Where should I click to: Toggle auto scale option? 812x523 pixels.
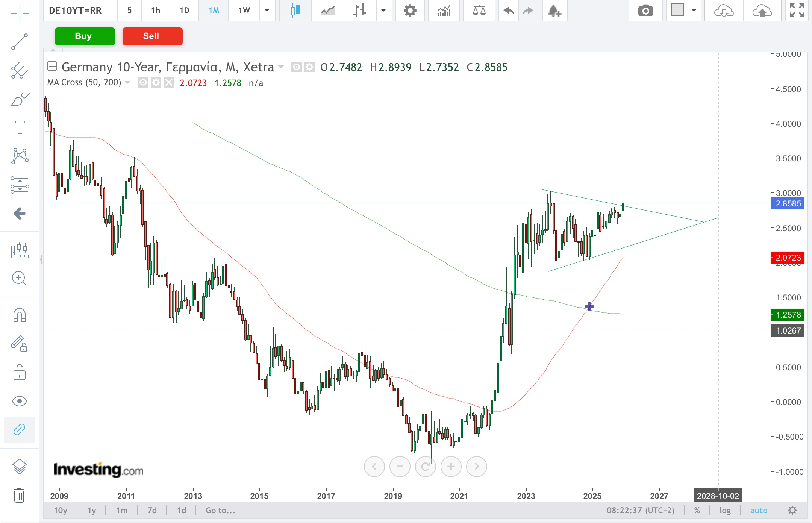pos(759,510)
